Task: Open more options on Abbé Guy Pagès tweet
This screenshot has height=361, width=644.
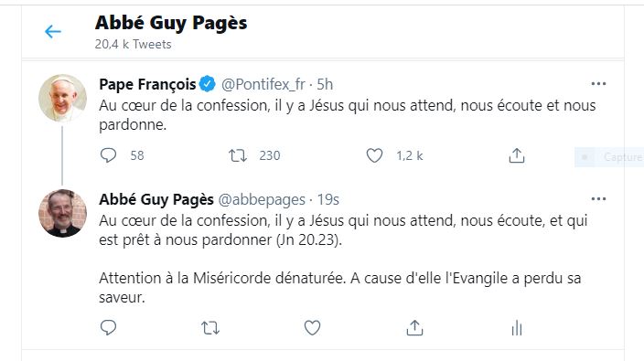Action: point(598,199)
